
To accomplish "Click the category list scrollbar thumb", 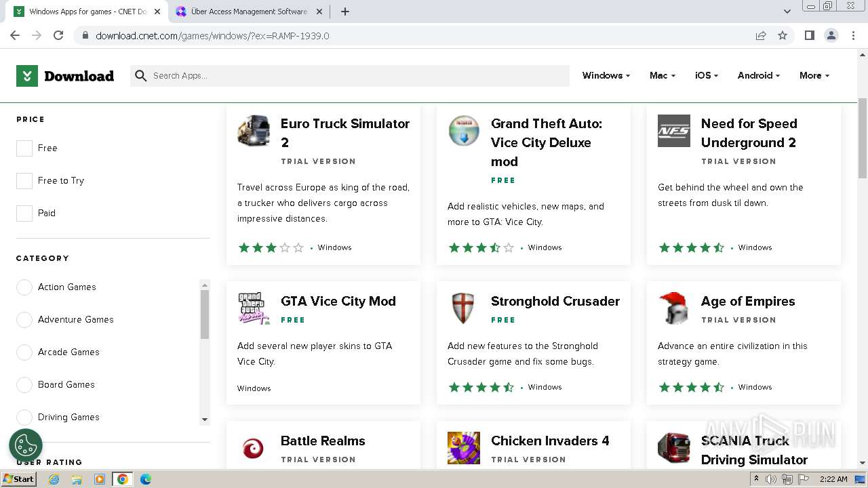I will (x=205, y=314).
